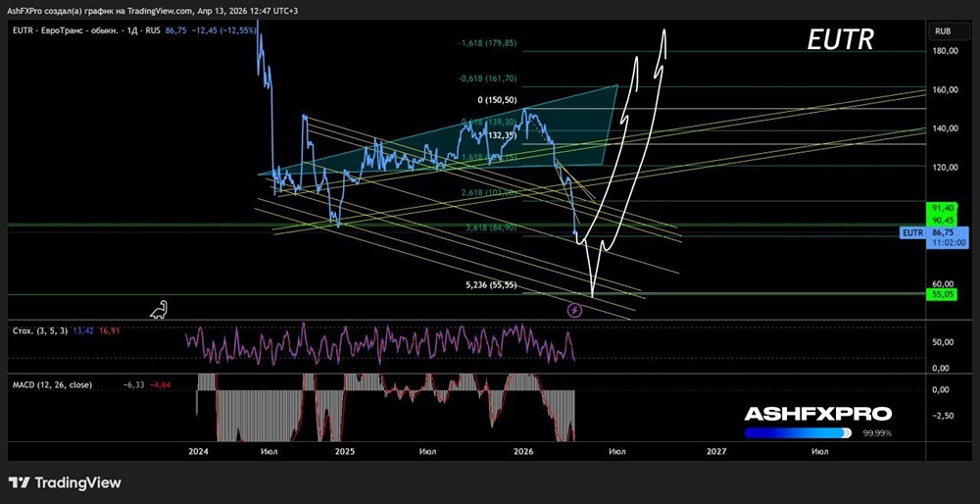Click the -2,50 MACD axis value
Screen dimensions: 980x504
(943, 415)
